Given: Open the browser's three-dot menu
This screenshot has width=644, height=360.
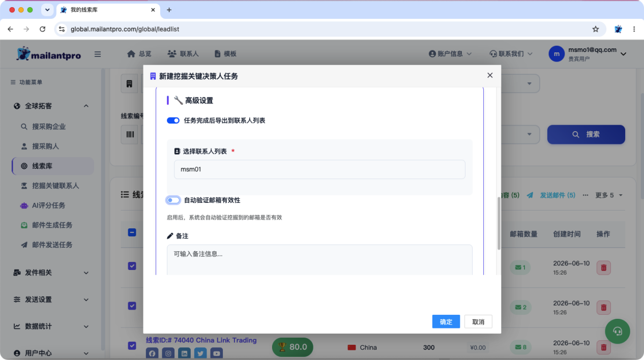Looking at the screenshot, I should coord(634,29).
